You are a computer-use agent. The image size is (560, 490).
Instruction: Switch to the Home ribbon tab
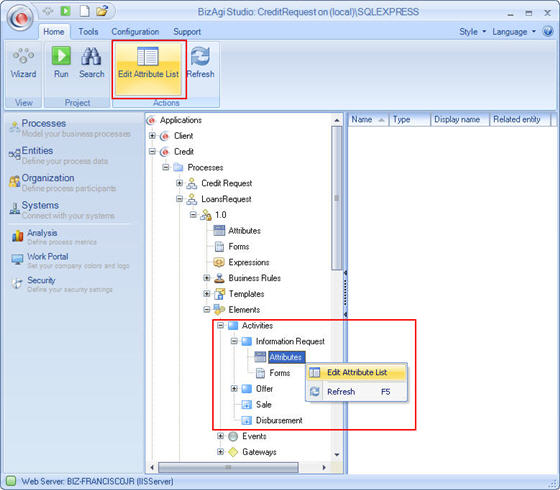coord(54,32)
